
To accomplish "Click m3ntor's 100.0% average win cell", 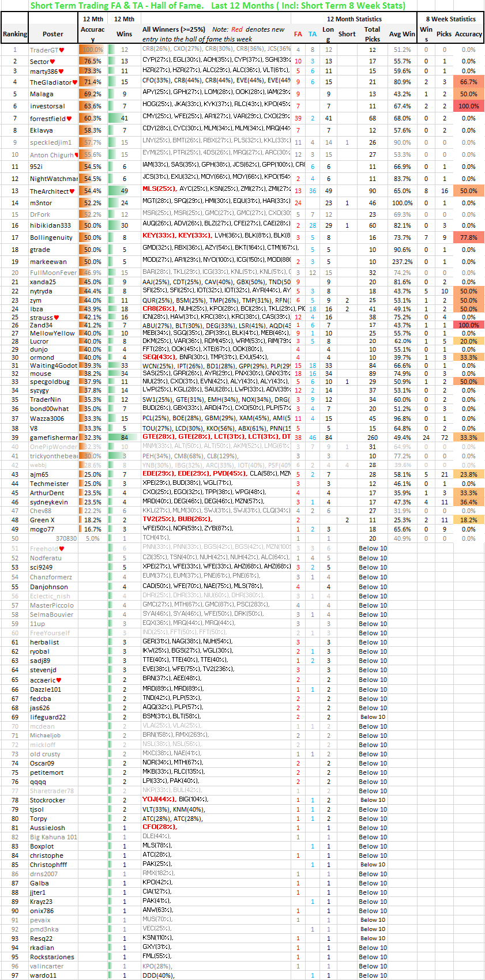I will pos(402,203).
